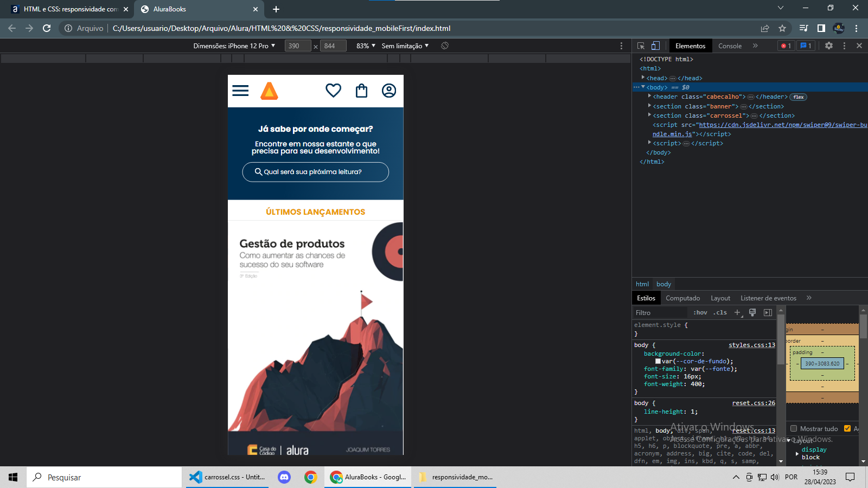Open Windows Start menu
868x488 pixels.
click(13, 477)
